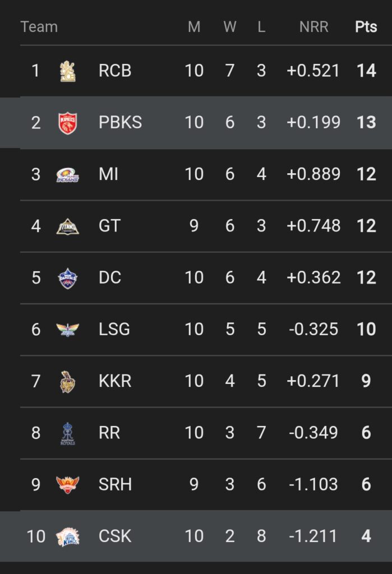Image resolution: width=392 pixels, height=574 pixels.
Task: Sort table by Pts column header
Action: pyautogui.click(x=366, y=27)
